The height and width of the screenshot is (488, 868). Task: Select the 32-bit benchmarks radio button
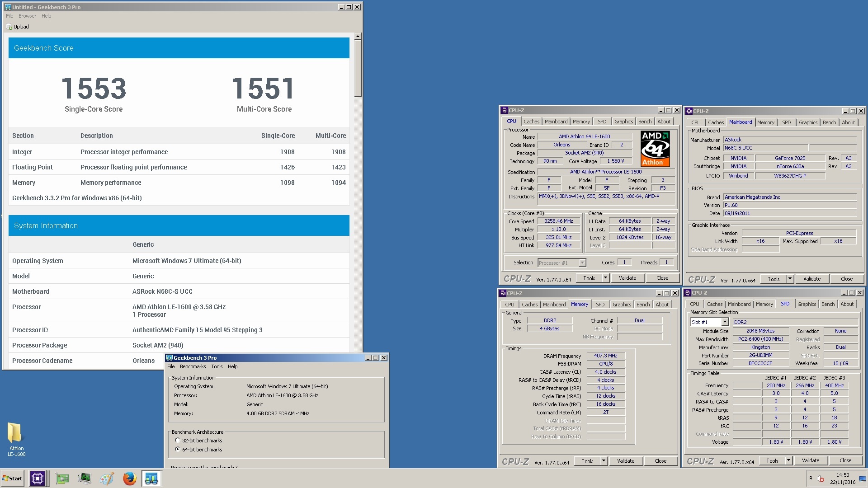click(178, 441)
